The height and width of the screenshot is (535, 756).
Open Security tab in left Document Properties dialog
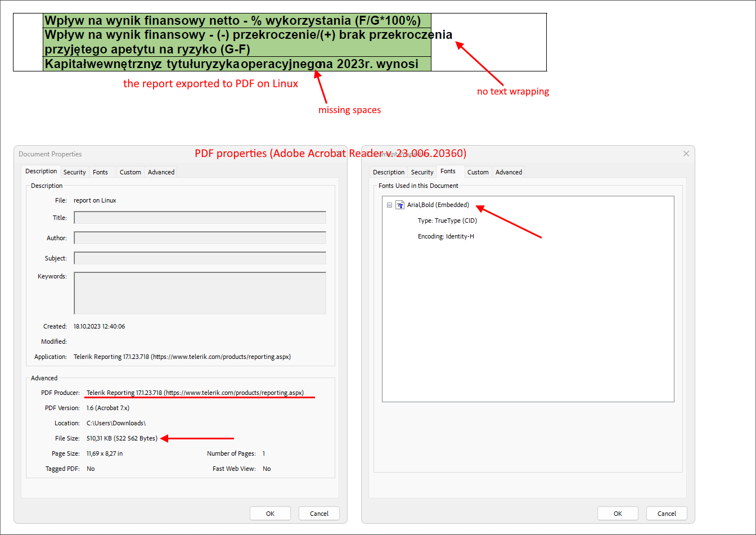[74, 172]
